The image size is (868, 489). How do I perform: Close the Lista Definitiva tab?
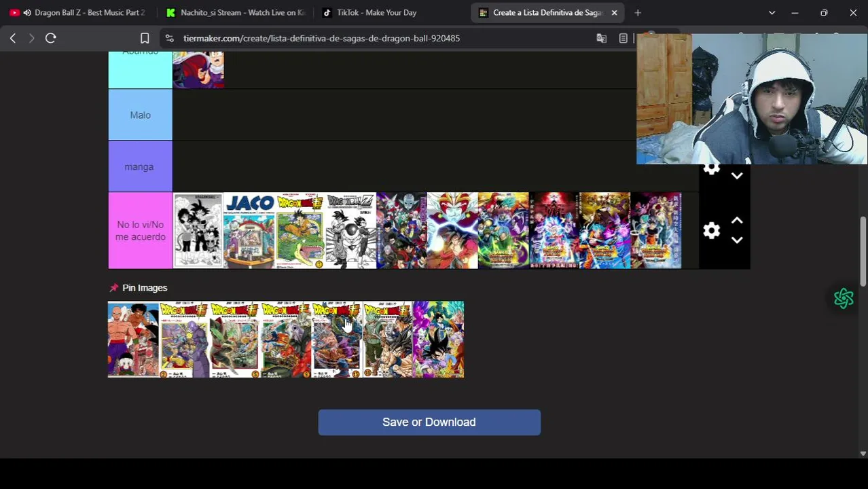[x=614, y=13]
